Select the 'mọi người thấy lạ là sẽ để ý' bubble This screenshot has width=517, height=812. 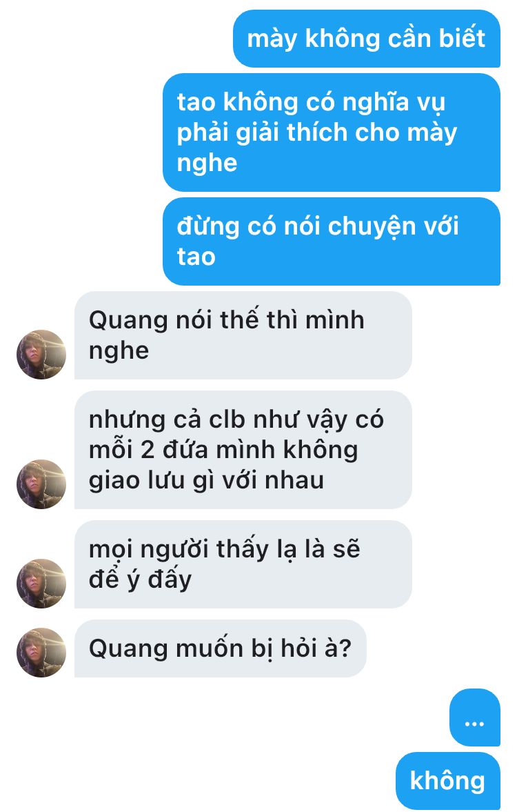243,564
